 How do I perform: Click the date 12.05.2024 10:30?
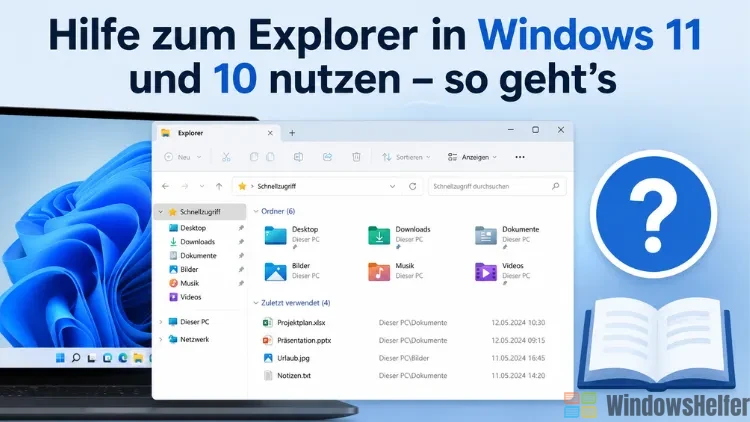point(518,322)
